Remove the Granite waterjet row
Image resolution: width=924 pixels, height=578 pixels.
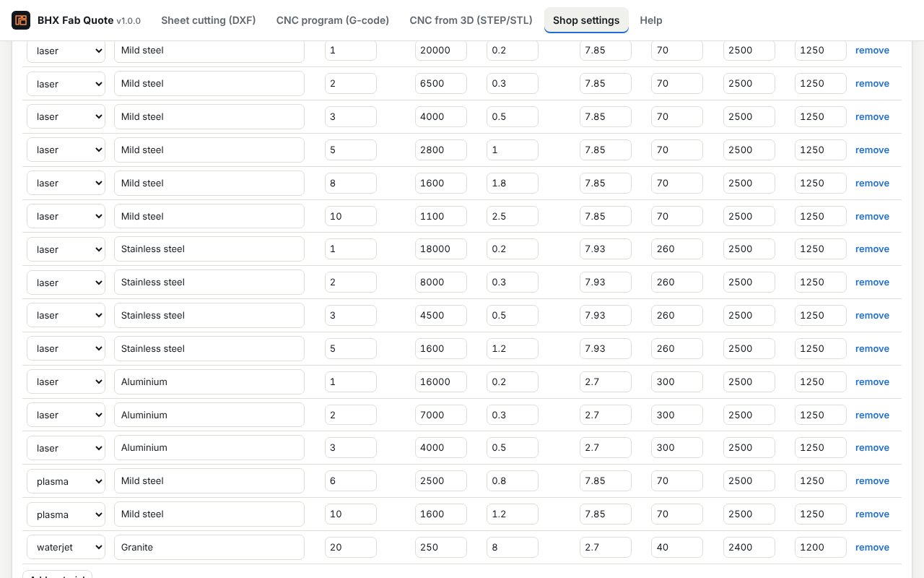tap(872, 547)
